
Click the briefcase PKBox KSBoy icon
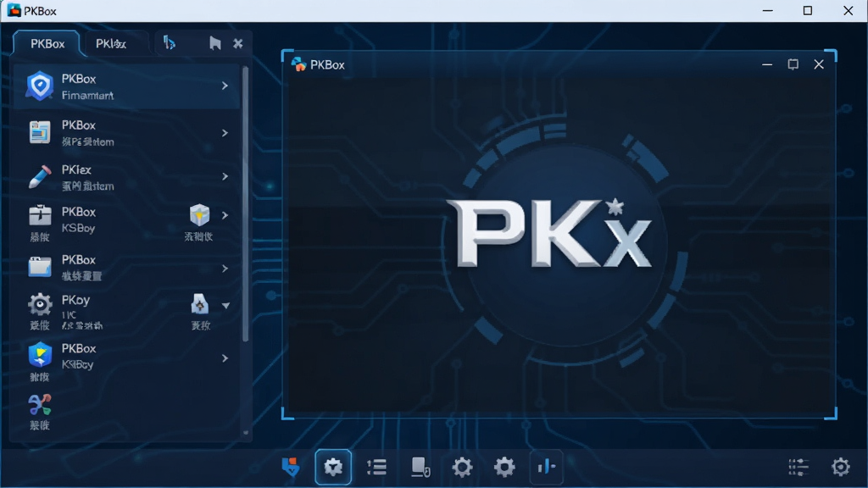(40, 215)
